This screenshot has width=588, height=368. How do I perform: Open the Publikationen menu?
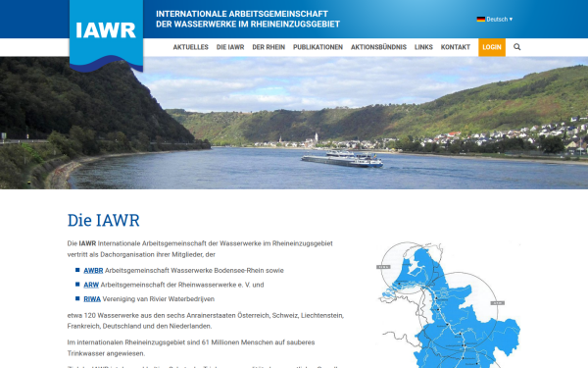click(318, 47)
